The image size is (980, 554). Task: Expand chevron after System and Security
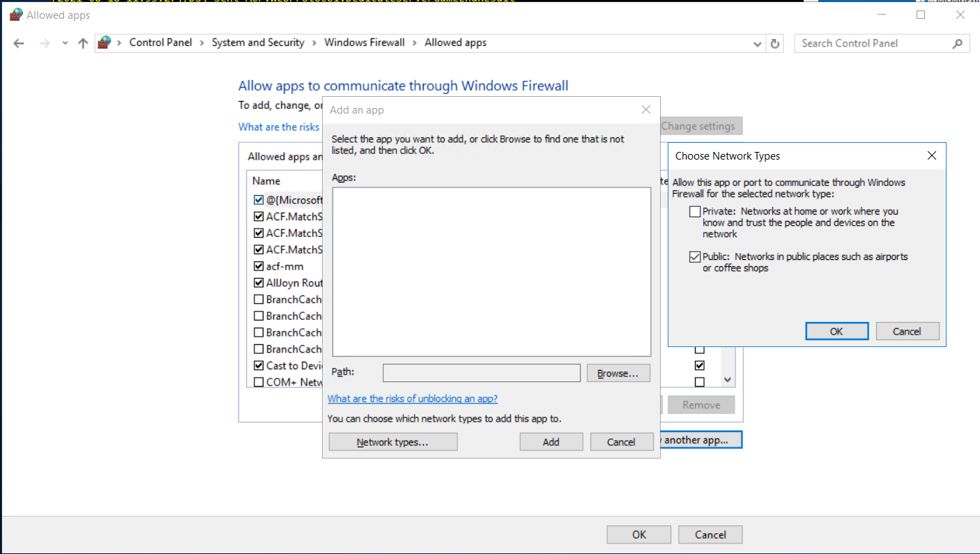pos(314,43)
